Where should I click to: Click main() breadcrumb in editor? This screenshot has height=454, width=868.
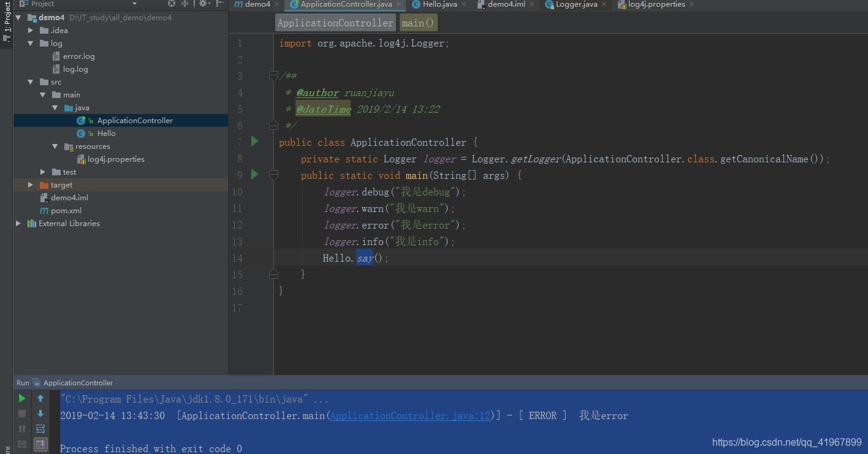(x=419, y=23)
